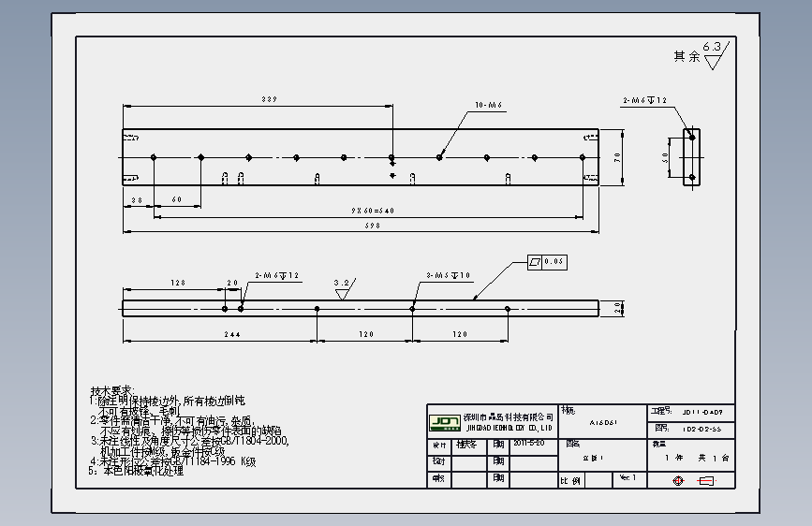Click the 比例 scale label
Viewport: 812px width, 526px height.
tap(569, 481)
